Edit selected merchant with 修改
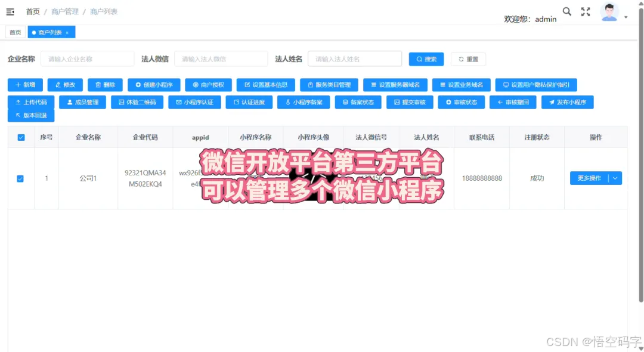This screenshot has width=644, height=352. tap(66, 85)
